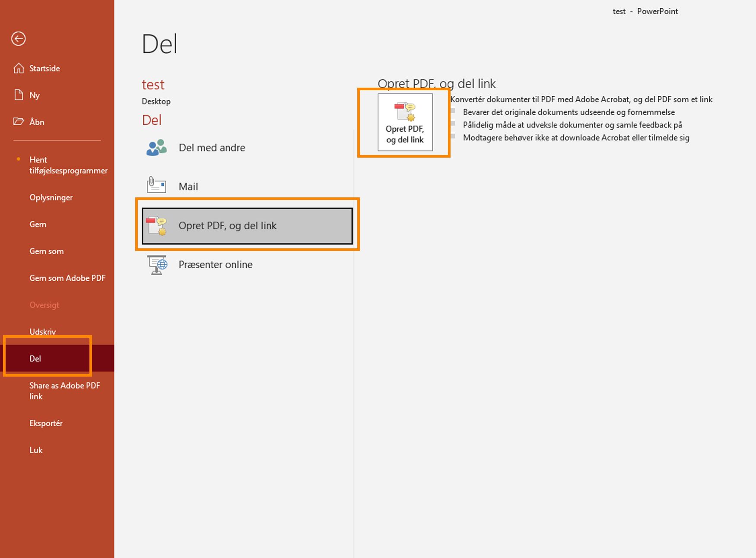Click Luk to close the presentation
The width and height of the screenshot is (756, 558).
(36, 450)
